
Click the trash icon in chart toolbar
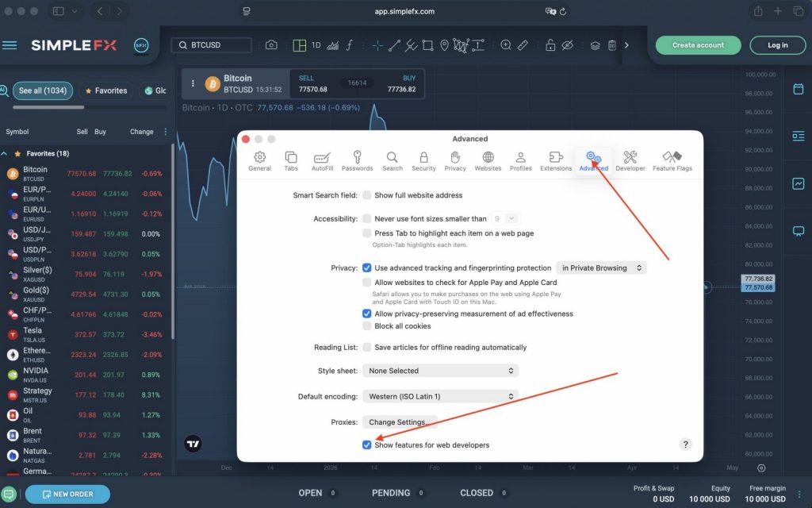[x=612, y=45]
